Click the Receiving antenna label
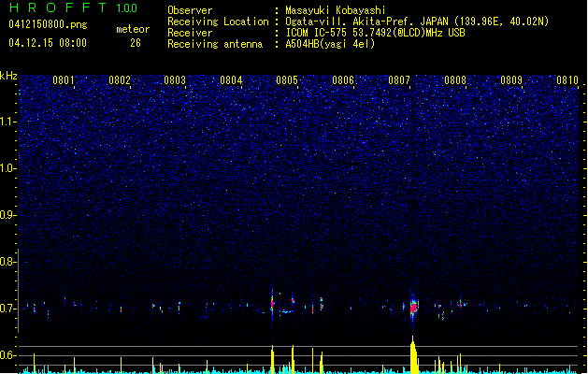Screen dimensions: 588x374 click(215, 44)
